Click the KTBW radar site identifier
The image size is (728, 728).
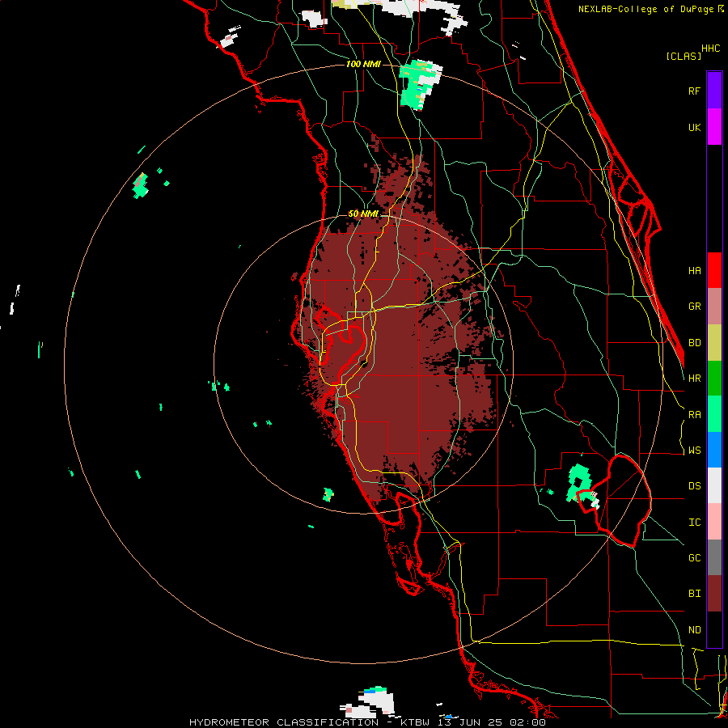tap(416, 722)
